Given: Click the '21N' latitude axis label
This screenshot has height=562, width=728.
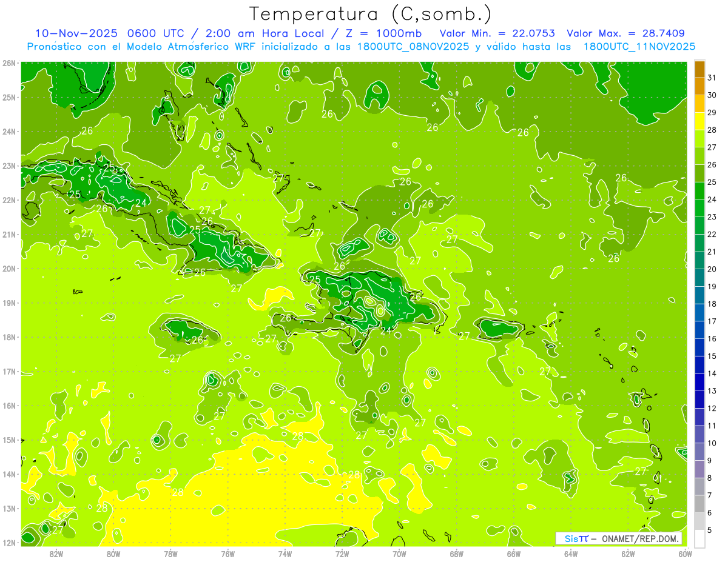Looking at the screenshot, I should (9, 234).
